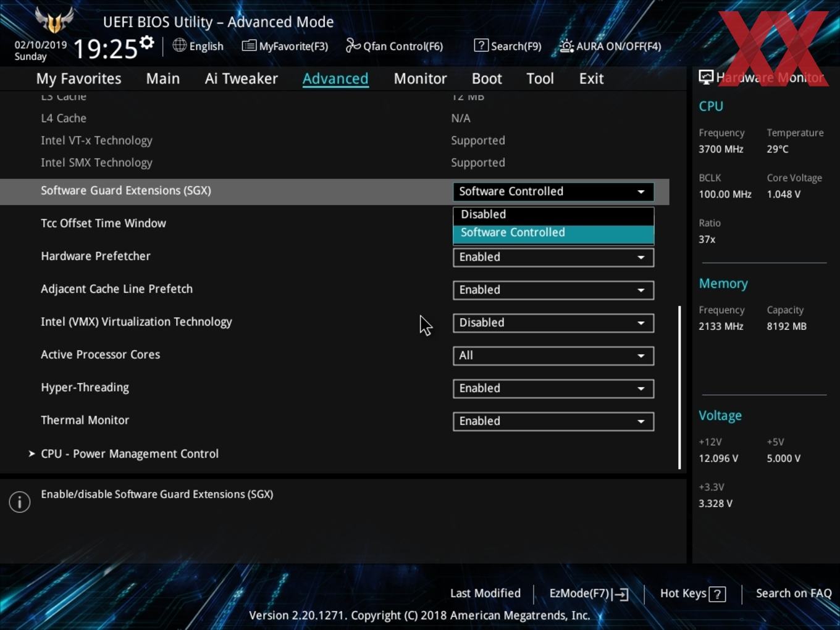Open Adjacent Cache Line Prefetch dropdown

pyautogui.click(x=553, y=290)
